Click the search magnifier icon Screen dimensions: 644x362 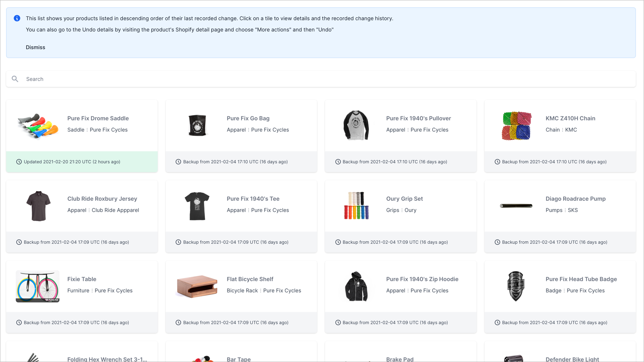click(x=15, y=79)
